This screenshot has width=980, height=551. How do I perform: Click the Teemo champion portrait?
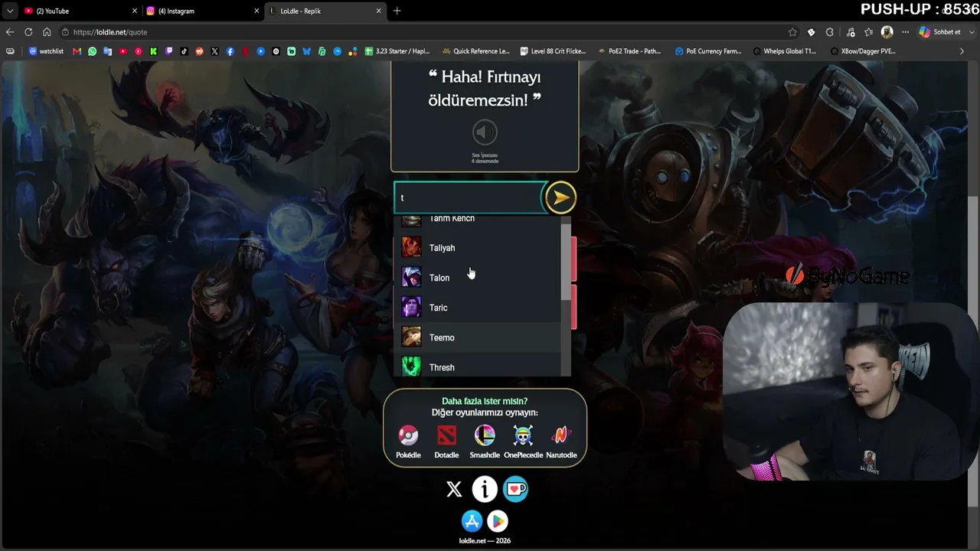[411, 337]
